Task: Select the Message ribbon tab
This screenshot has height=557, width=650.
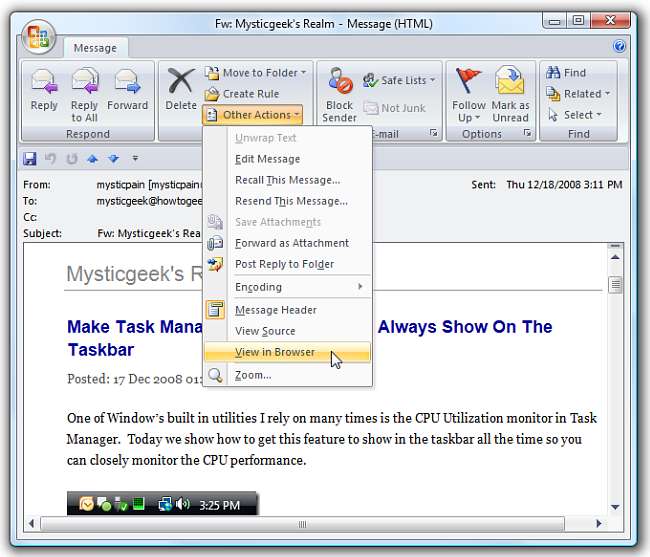Action: pos(95,47)
